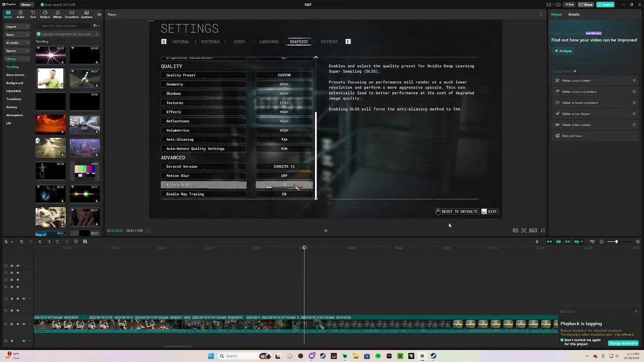Show more media panel tabs with double-arrow
The width and height of the screenshot is (644, 362).
[x=99, y=14]
